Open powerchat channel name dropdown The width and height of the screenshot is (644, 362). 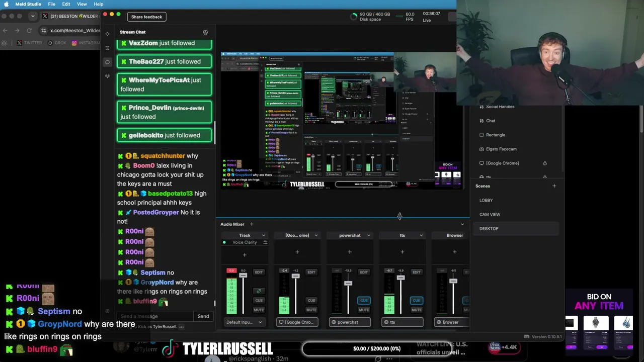click(x=368, y=235)
